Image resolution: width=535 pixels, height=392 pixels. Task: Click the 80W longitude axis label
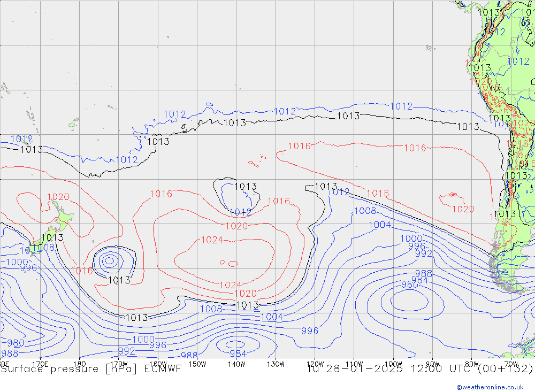(471, 364)
